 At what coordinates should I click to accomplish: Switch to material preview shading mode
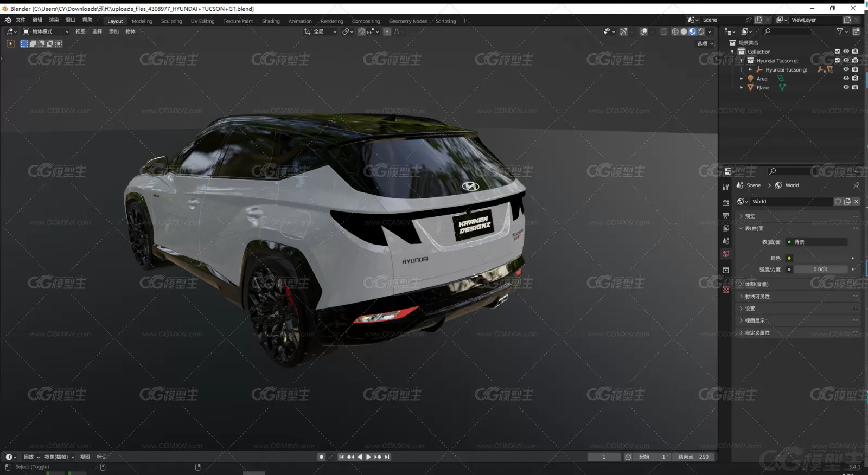pos(692,31)
